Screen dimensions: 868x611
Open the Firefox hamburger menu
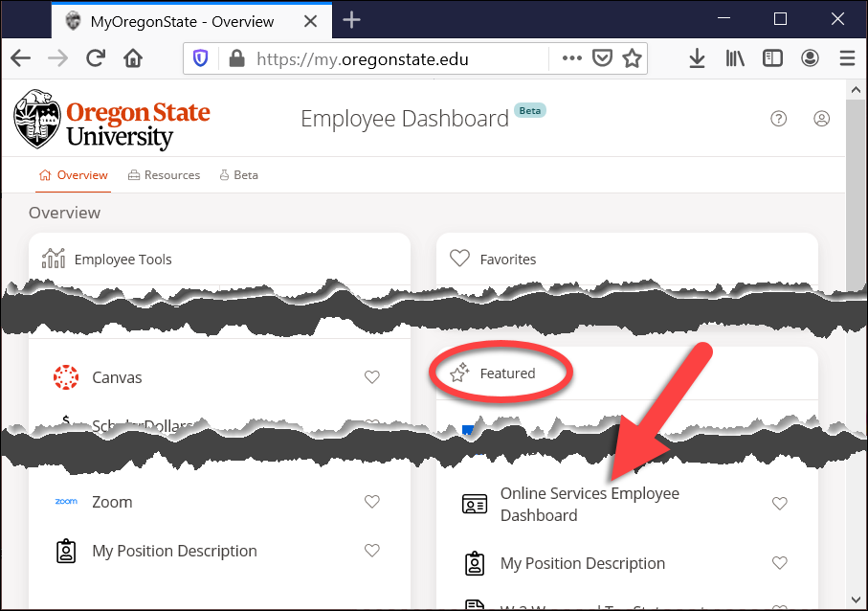click(848, 58)
